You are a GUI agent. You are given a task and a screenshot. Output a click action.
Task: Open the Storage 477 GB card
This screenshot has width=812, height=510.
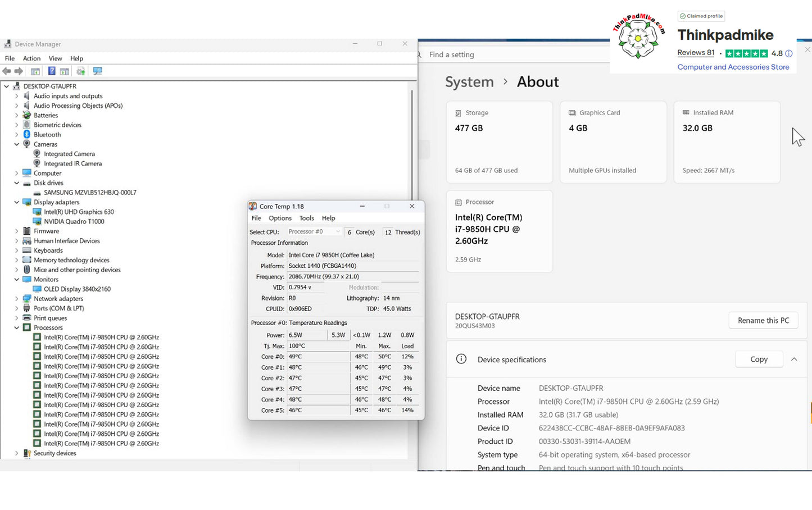pos(500,142)
